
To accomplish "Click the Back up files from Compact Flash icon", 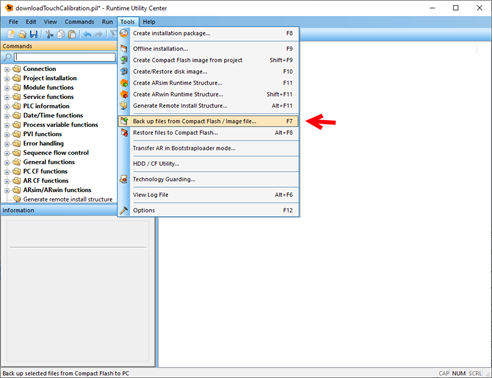I will [x=124, y=121].
